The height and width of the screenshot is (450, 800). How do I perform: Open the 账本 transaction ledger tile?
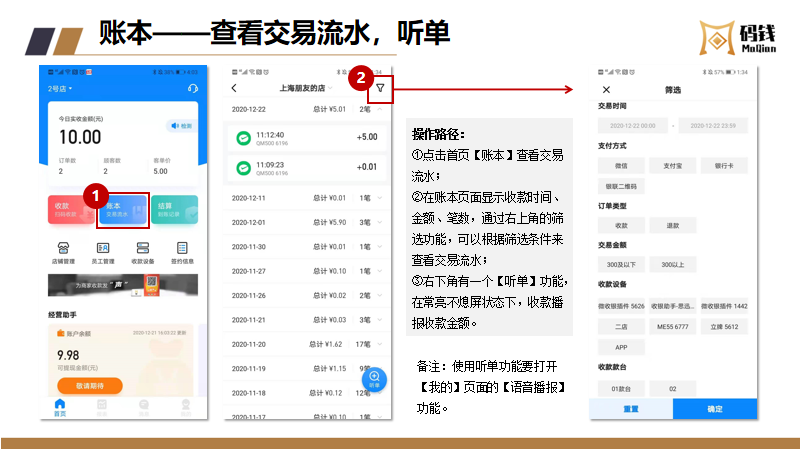click(x=122, y=210)
